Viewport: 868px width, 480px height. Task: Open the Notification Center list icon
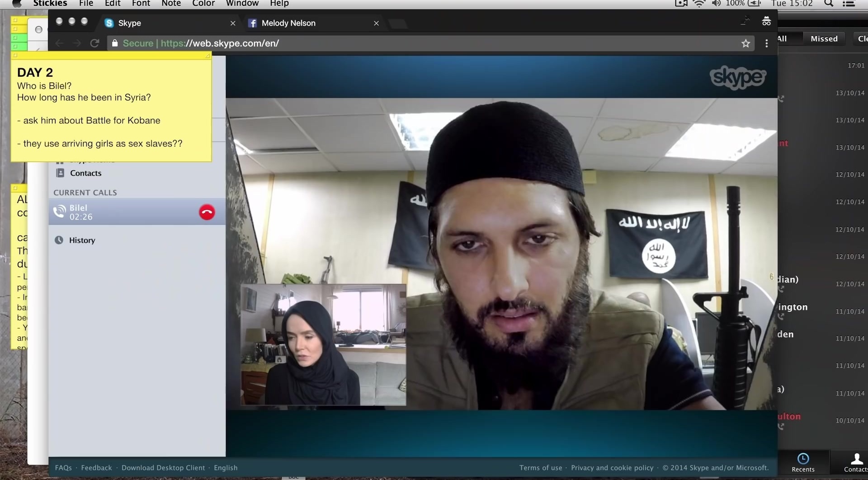click(x=849, y=4)
